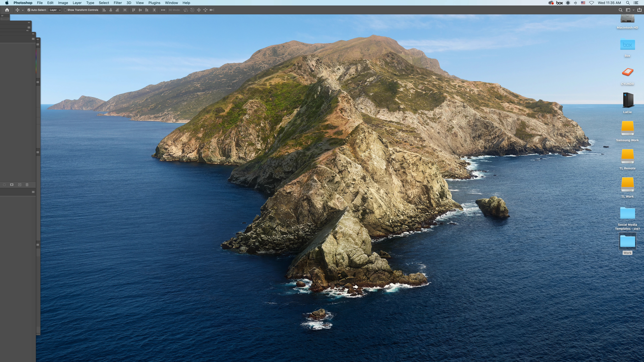The height and width of the screenshot is (362, 644).
Task: Open the Filter menu
Action: click(x=117, y=3)
